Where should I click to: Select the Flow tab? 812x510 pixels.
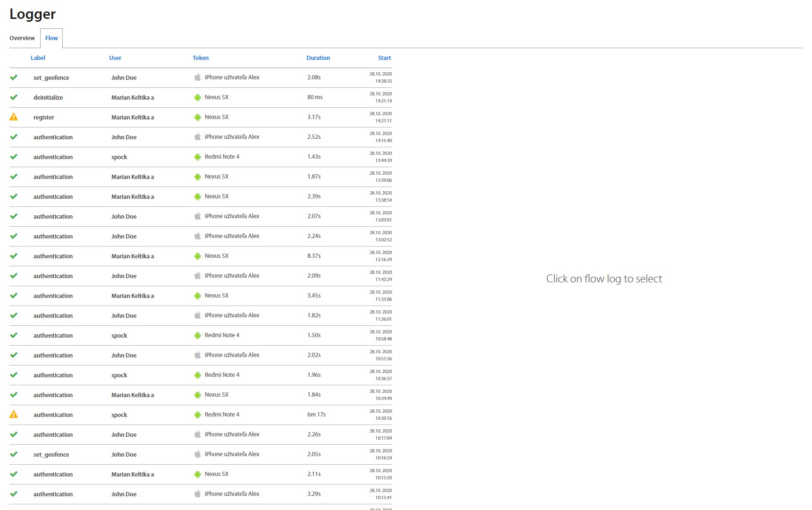(51, 38)
